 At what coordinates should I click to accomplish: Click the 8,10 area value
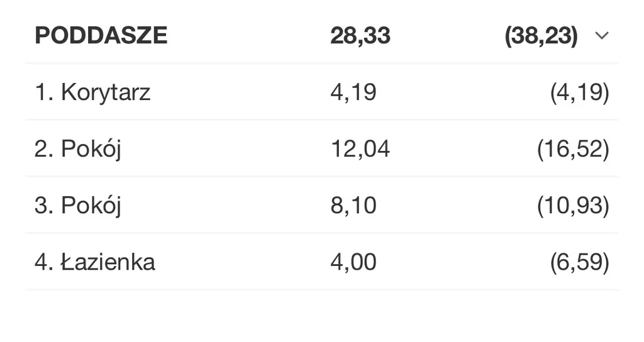353,206
